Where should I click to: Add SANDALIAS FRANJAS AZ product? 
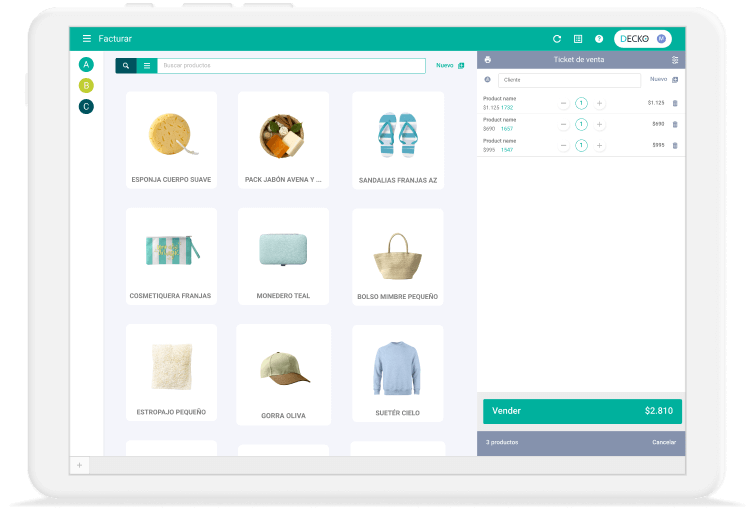click(x=398, y=141)
